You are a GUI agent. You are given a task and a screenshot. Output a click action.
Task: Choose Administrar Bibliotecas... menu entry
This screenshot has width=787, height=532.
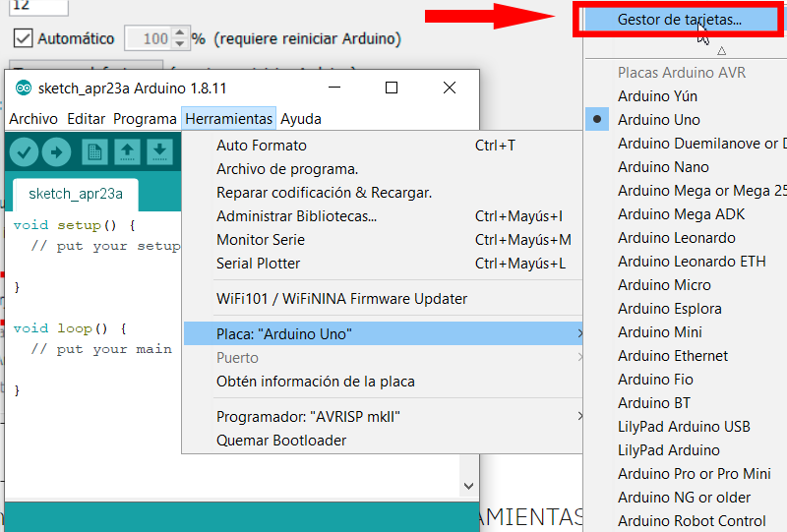(296, 216)
